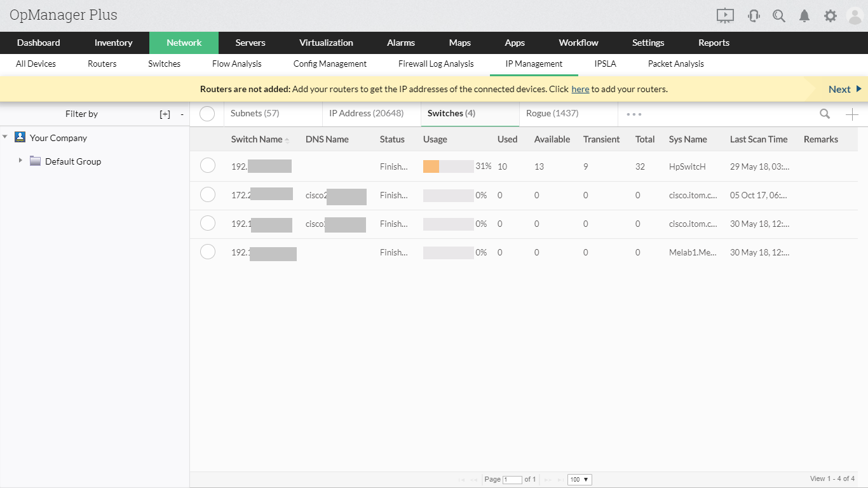Go to the previous page of results
This screenshot has height=488, width=868.
click(475, 480)
